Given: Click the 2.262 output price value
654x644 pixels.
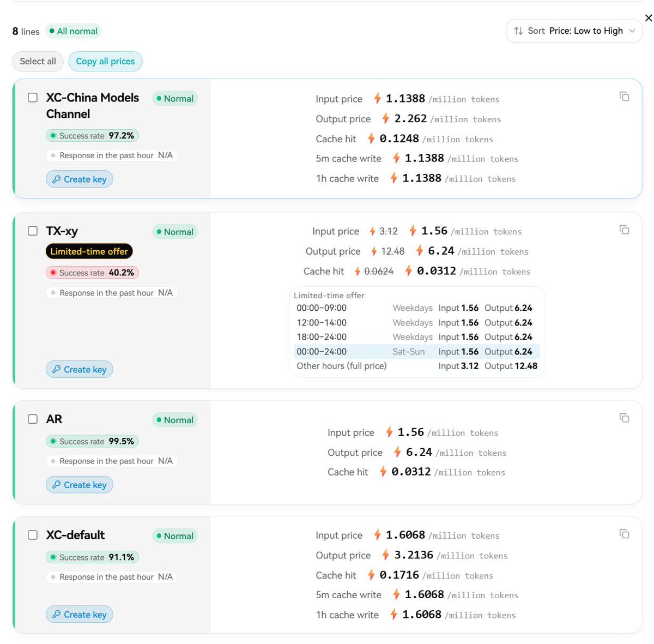Looking at the screenshot, I should (410, 118).
